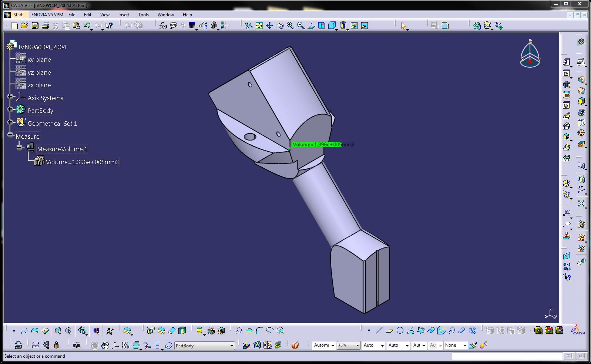
Task: Expand the Axis Systems tree node
Action: point(10,97)
